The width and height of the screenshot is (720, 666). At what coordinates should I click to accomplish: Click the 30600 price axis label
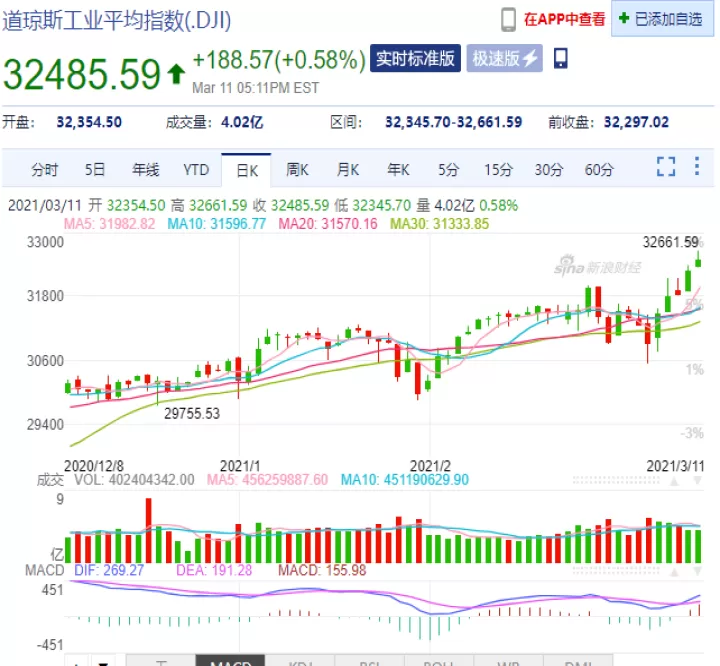point(45,361)
